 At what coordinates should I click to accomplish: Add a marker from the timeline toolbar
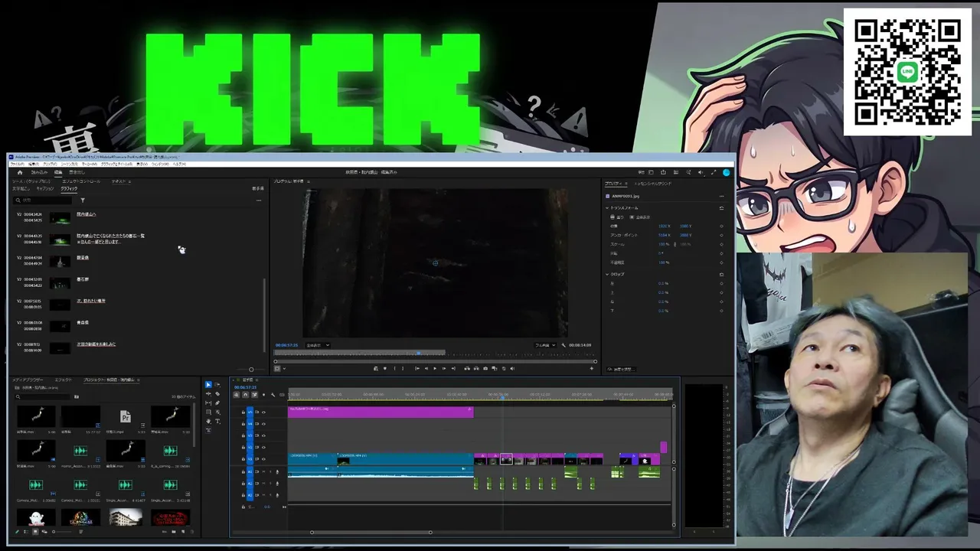(263, 395)
